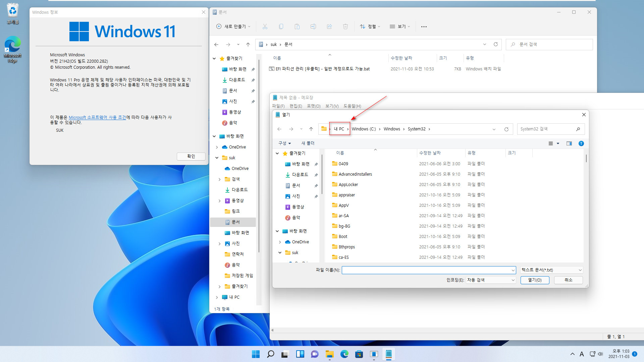This screenshot has height=362, width=644.
Task: Click the help question mark in the 열기 dialog
Action: (x=581, y=143)
